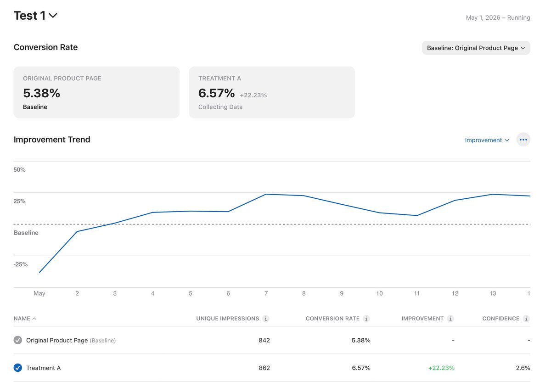Select the Original Product Page conversion card
Screen dimensions: 551x392
click(96, 92)
